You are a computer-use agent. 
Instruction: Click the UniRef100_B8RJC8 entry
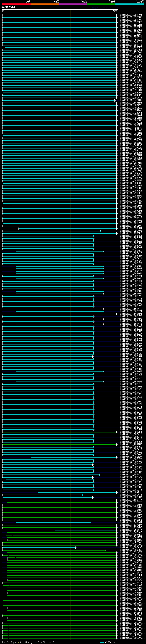tap(131, 550)
